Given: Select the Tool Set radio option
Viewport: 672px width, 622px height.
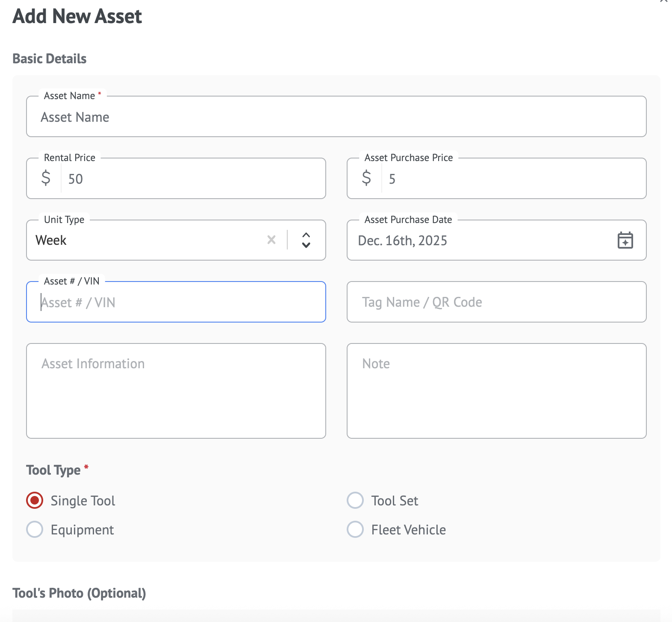Looking at the screenshot, I should click(355, 500).
